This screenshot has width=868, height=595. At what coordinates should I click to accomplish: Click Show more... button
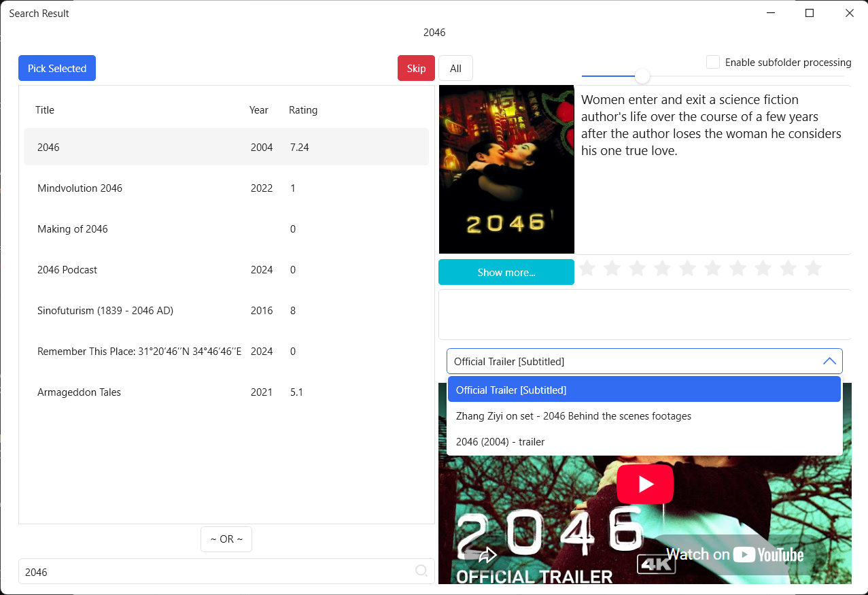coord(506,272)
